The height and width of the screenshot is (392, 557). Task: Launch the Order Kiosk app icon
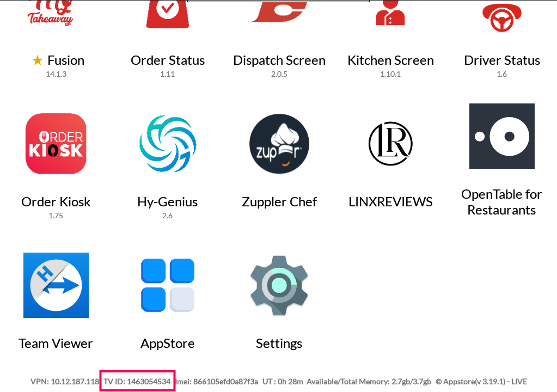click(56, 143)
